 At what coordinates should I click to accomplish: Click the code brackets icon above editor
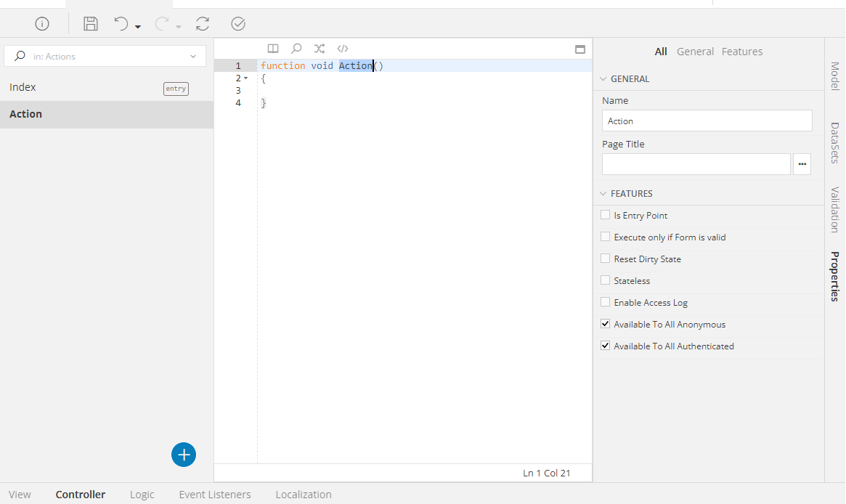pyautogui.click(x=343, y=49)
